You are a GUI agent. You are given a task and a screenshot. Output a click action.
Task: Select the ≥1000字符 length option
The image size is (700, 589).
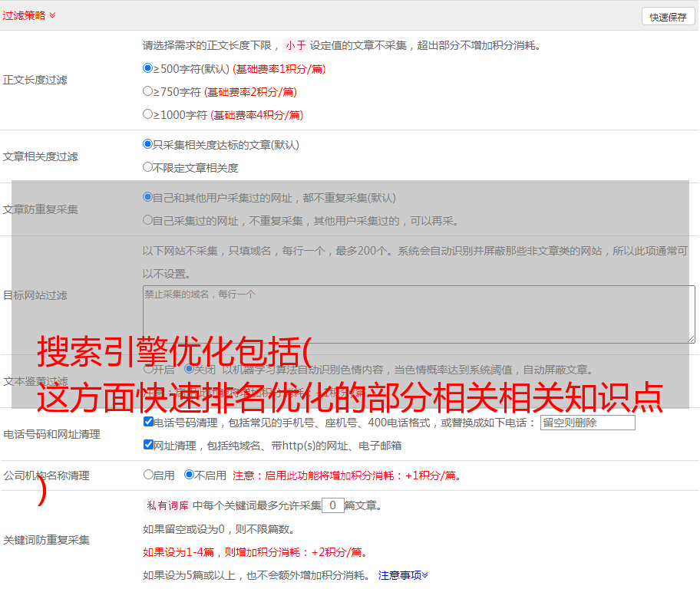click(148, 114)
